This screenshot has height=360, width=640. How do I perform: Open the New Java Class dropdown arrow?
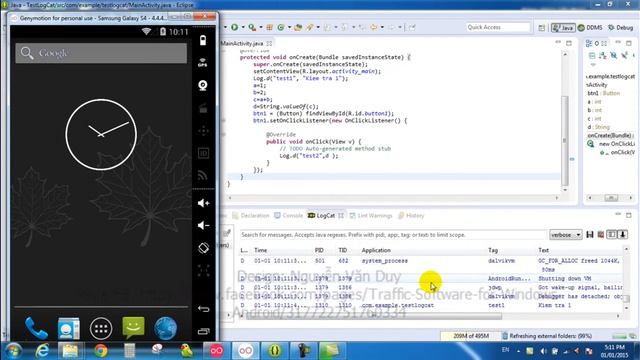point(289,27)
